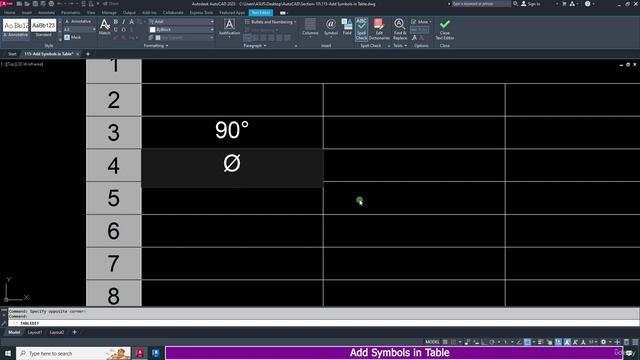The image size is (640, 360).
Task: Open Bullets and Numbering menu
Action: point(271,22)
